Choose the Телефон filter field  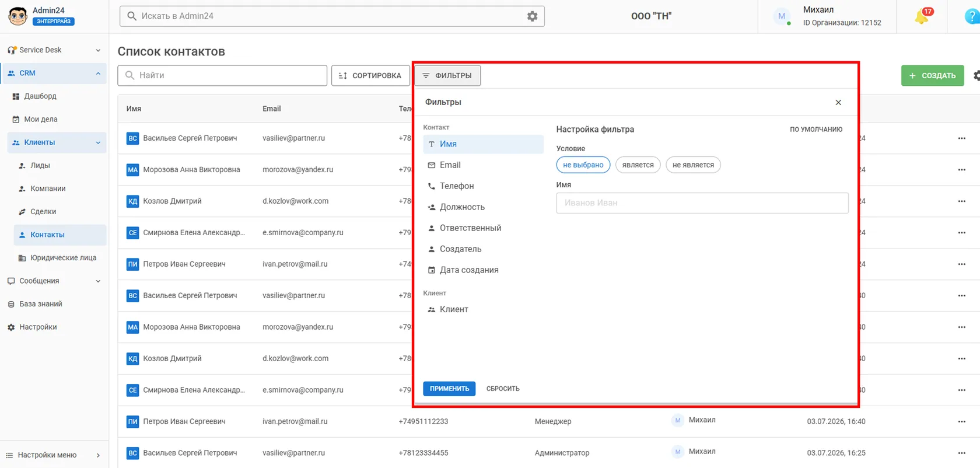click(483, 186)
